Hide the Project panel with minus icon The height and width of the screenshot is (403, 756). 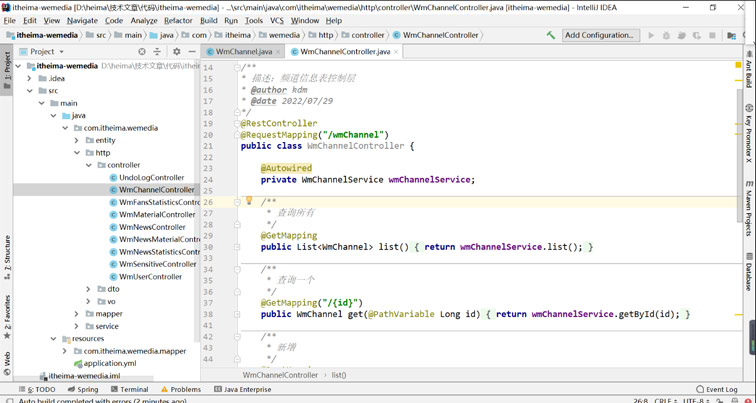click(192, 52)
